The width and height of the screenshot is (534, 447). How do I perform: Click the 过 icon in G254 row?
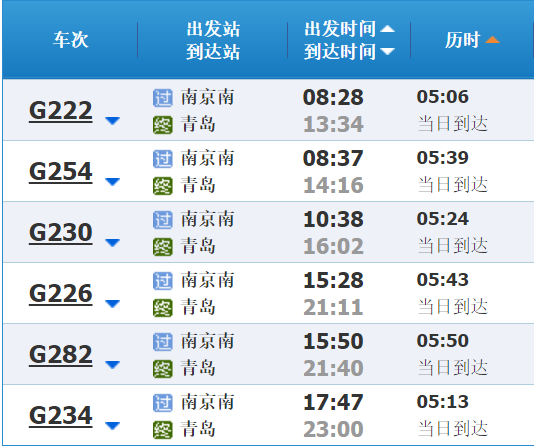point(162,159)
